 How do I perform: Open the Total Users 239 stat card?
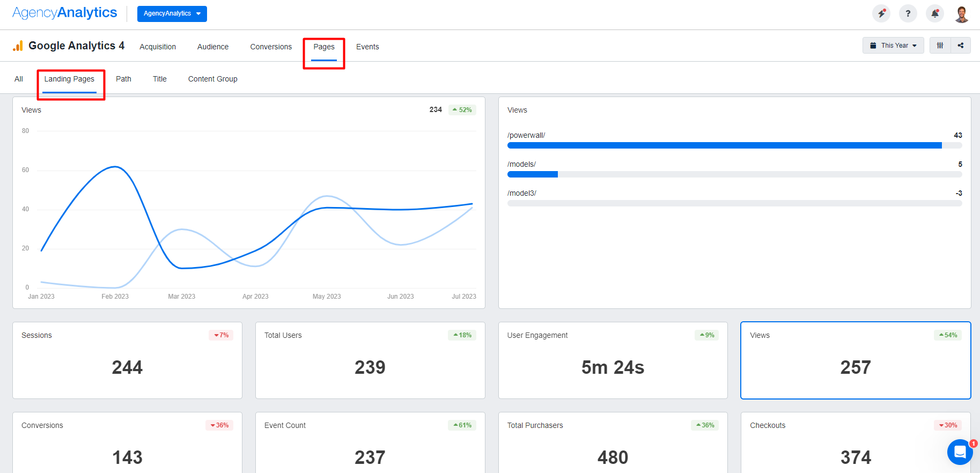coord(370,360)
